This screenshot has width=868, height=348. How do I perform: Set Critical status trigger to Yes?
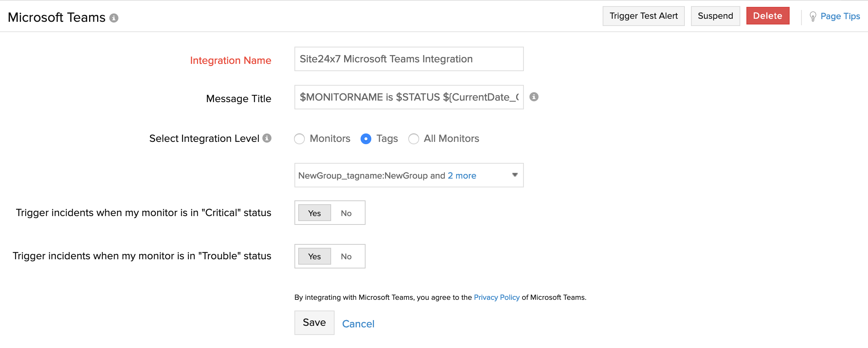point(314,213)
